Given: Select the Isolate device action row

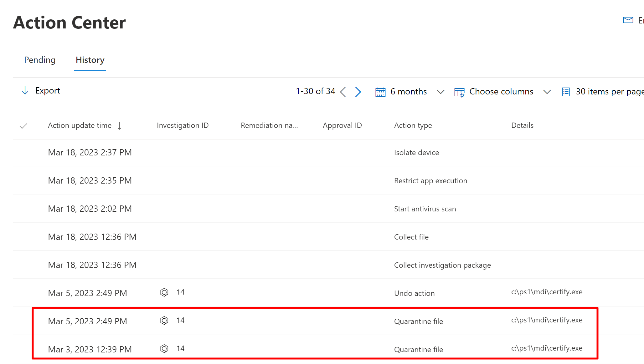Looking at the screenshot, I should point(416,153).
